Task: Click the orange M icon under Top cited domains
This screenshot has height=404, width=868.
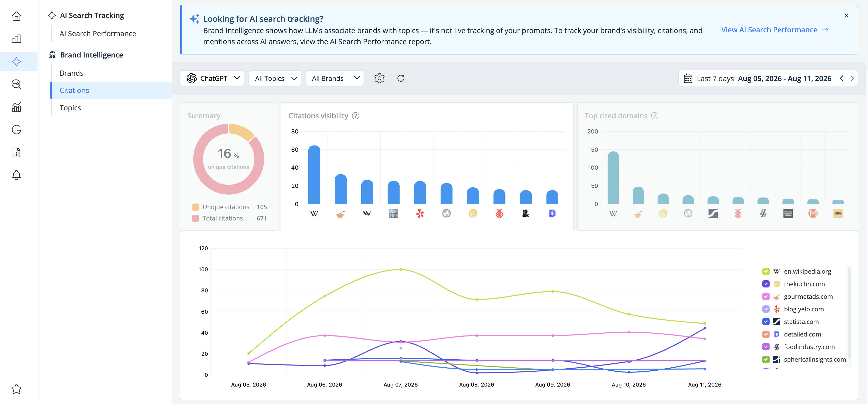Action: 813,214
